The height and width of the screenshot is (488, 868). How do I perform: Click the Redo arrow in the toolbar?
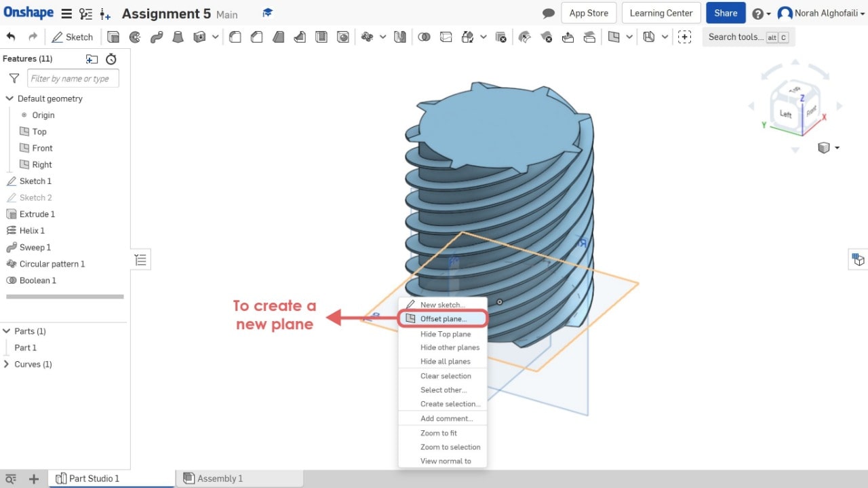(33, 37)
